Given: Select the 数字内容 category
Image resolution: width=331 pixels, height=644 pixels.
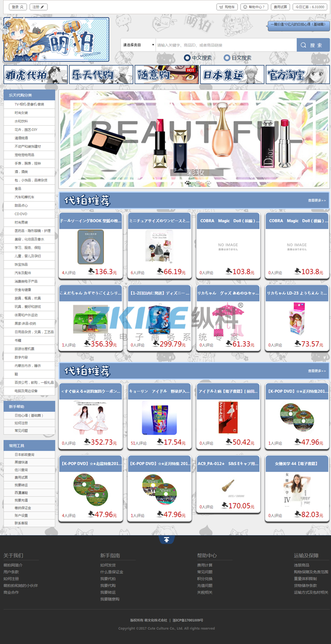Looking at the screenshot, I should (29, 357).
